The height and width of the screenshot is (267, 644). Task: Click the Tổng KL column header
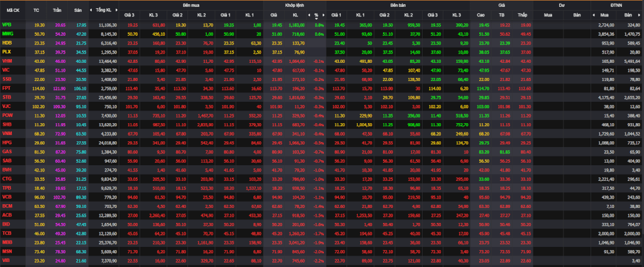[104, 10]
